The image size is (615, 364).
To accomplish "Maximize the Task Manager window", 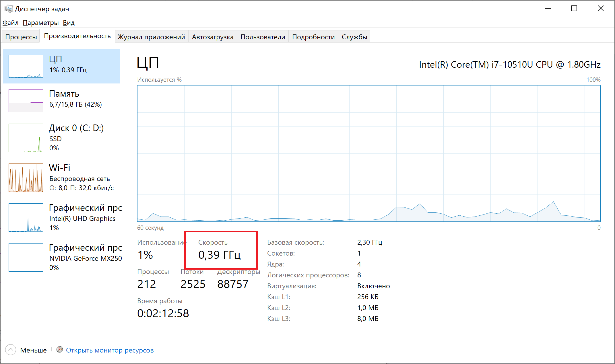I will point(574,9).
